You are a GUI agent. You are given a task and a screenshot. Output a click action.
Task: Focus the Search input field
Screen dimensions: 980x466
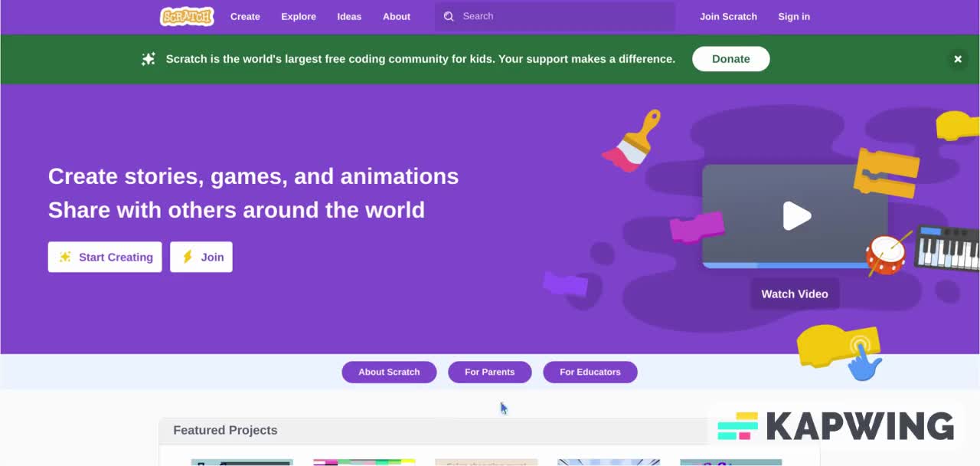click(x=555, y=16)
